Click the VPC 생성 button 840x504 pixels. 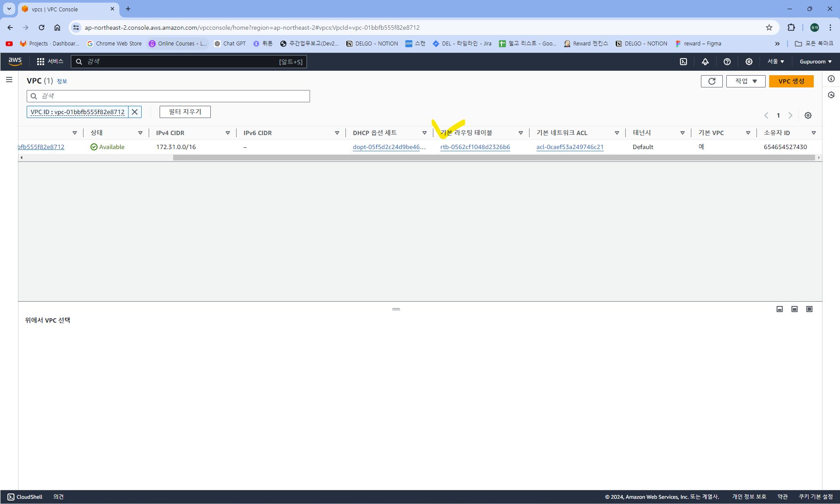(x=791, y=81)
